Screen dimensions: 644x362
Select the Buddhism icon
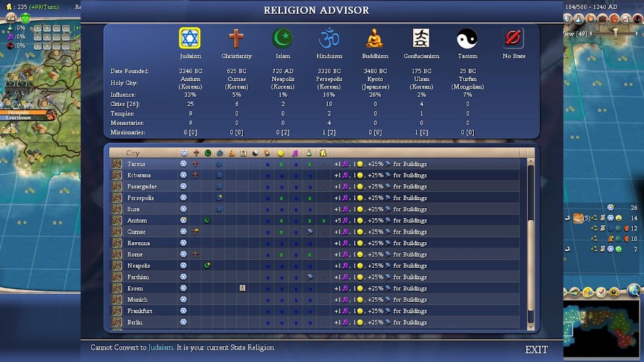coord(374,38)
